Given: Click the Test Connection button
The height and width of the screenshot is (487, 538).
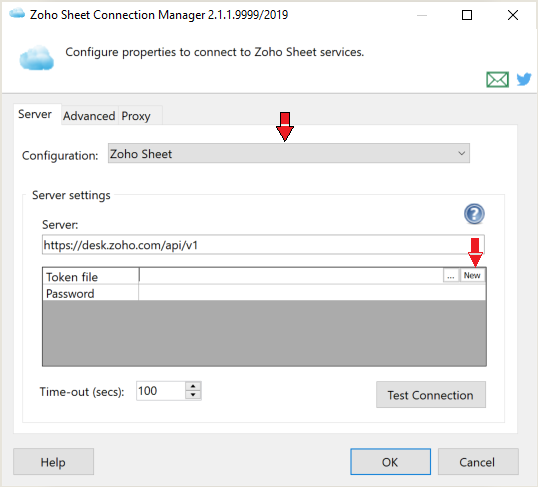Looking at the screenshot, I should pos(431,395).
